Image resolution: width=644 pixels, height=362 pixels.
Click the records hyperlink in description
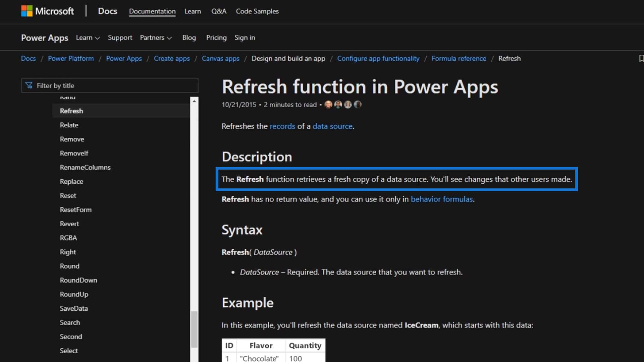click(x=283, y=126)
